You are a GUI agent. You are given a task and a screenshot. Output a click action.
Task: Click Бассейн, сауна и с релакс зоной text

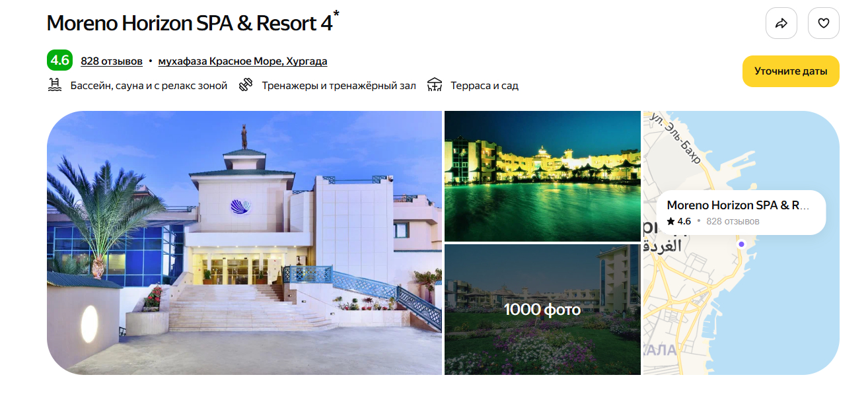click(x=149, y=86)
